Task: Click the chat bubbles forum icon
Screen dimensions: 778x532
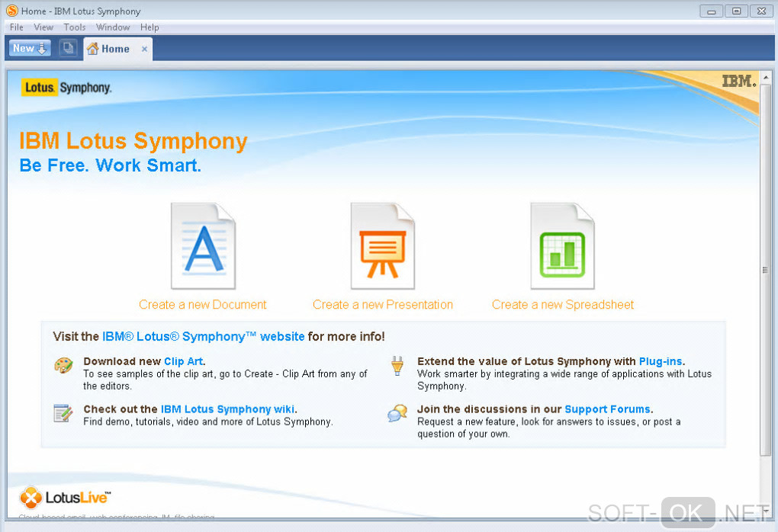Action: point(397,413)
